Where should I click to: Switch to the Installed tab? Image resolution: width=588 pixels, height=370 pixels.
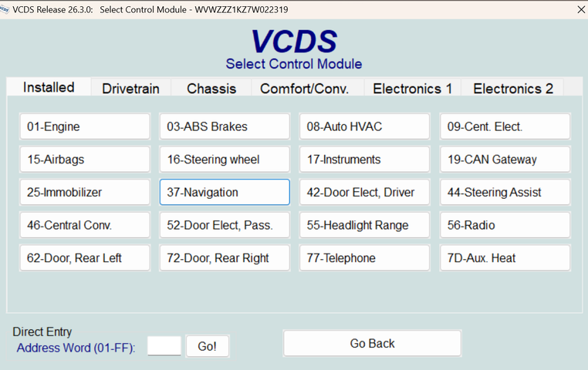49,87
